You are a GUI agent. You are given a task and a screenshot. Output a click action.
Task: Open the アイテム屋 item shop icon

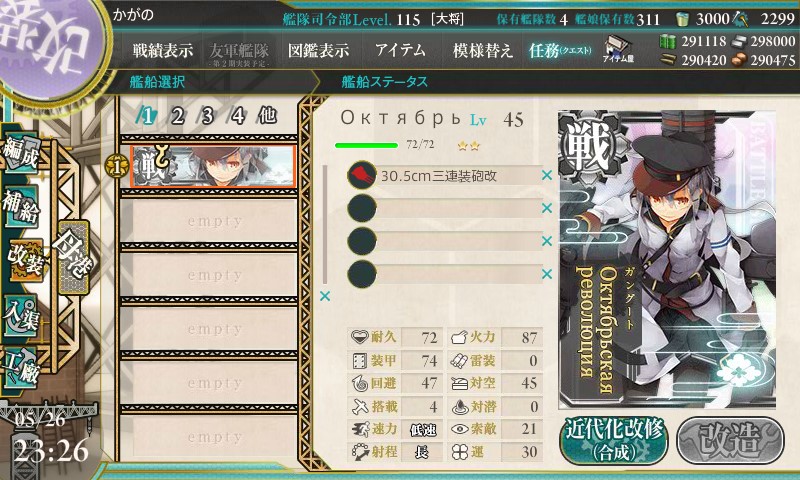tap(618, 49)
